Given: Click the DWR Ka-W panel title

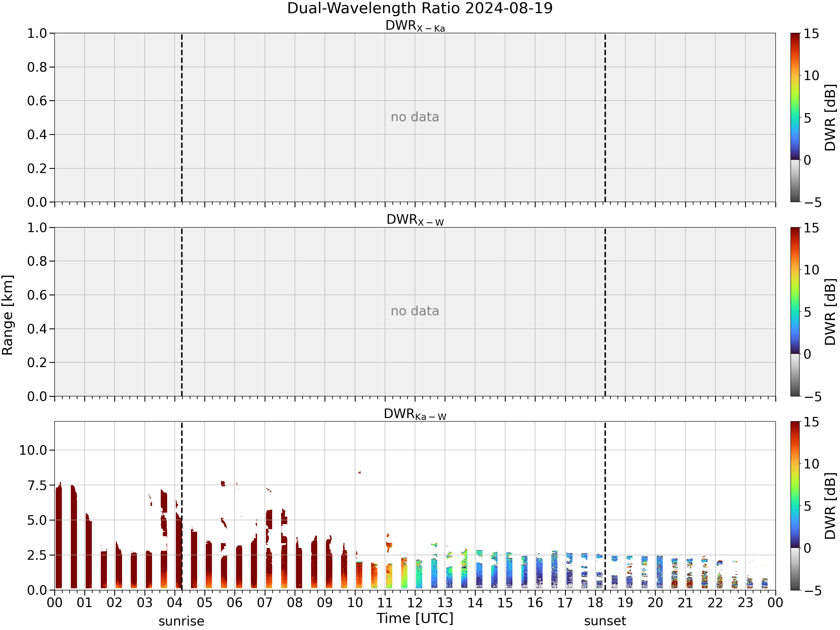Looking at the screenshot, I should pyautogui.click(x=415, y=414).
